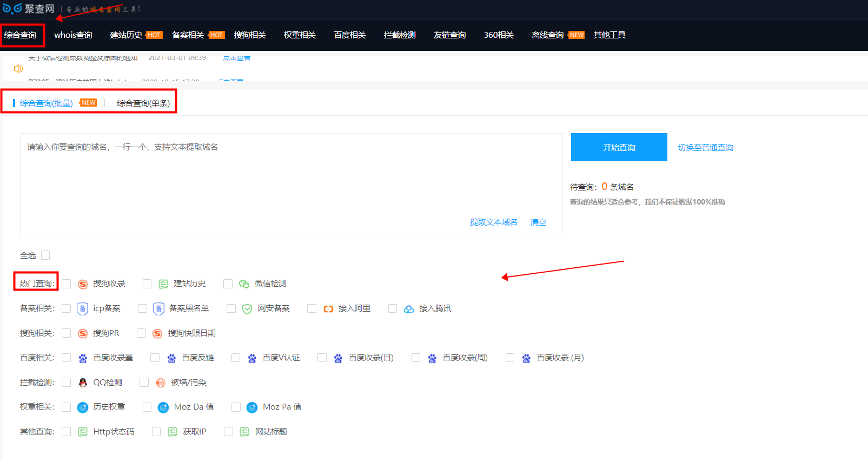
Task: Click the 开始查询 button
Action: (x=619, y=147)
